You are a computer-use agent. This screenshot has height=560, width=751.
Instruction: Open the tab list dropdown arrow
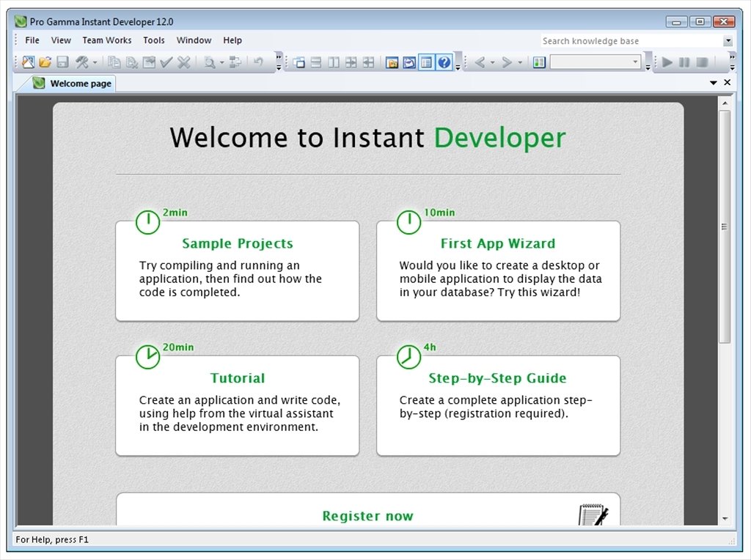coord(713,83)
